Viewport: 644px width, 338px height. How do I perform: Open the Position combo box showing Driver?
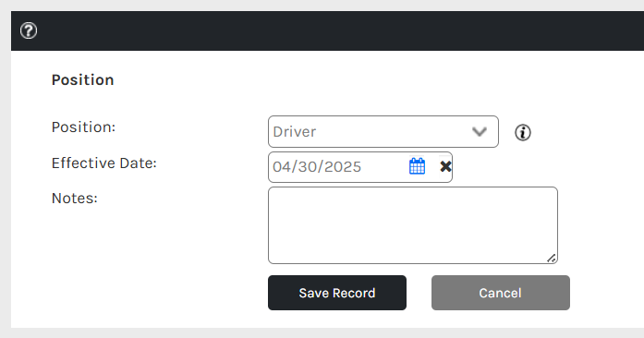click(383, 132)
